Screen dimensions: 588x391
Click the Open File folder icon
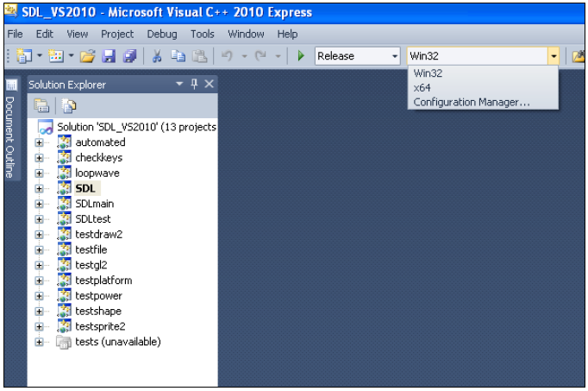click(87, 56)
